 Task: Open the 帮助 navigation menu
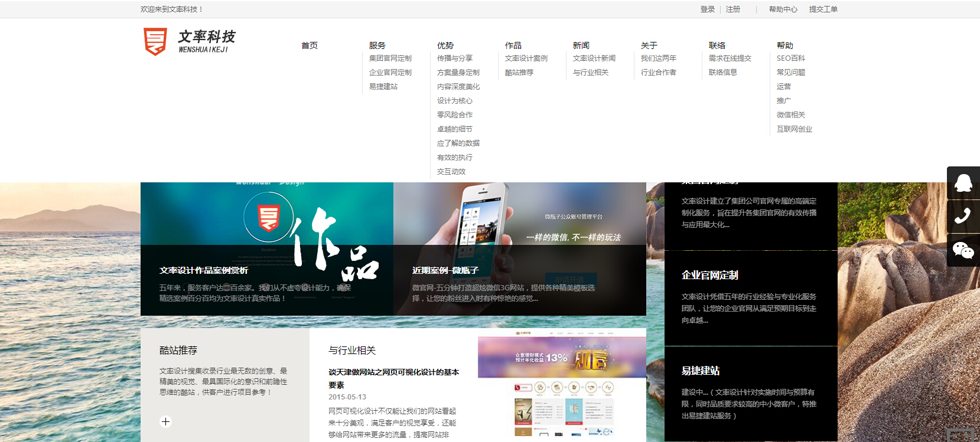(785, 45)
